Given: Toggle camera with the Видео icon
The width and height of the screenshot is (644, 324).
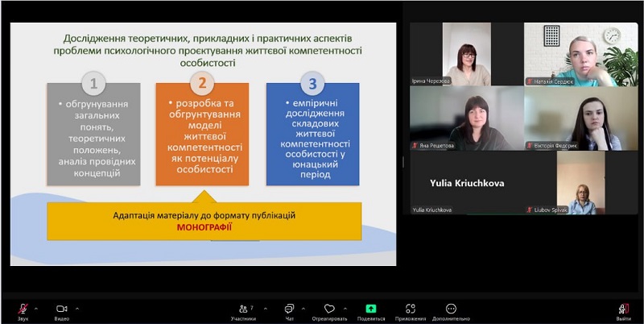Looking at the screenshot, I should tap(61, 309).
